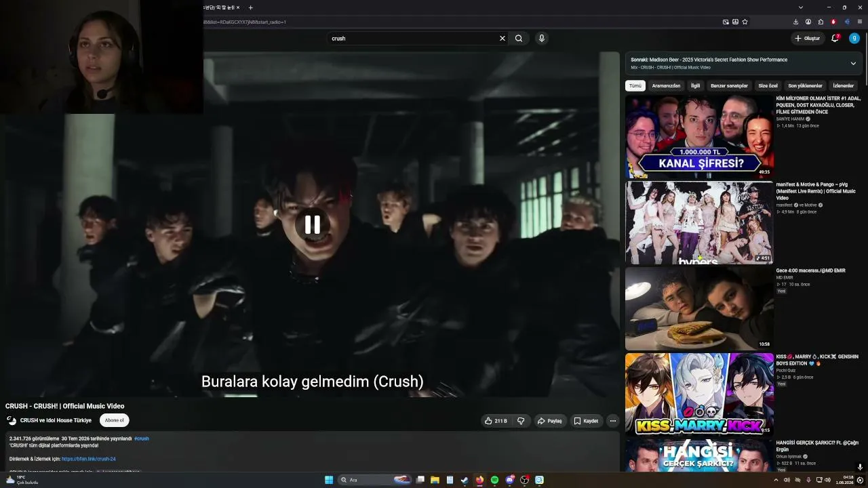
Task: Open the browser downloads arrow icon
Action: (796, 22)
